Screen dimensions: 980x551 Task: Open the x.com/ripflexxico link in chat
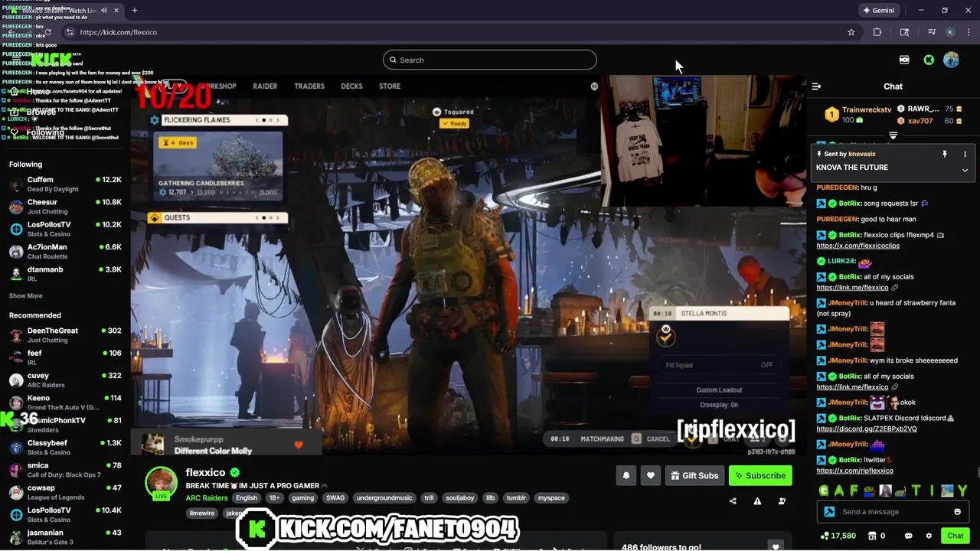pos(854,471)
